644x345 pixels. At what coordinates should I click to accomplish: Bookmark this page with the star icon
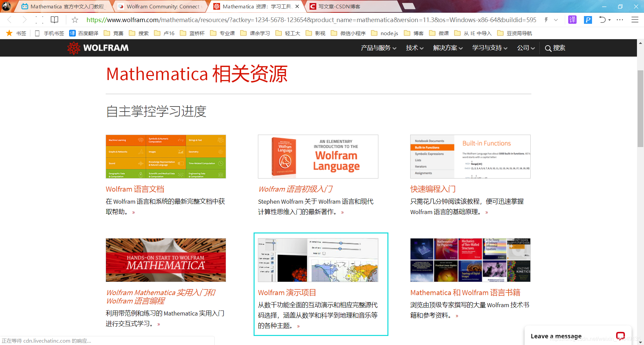75,20
